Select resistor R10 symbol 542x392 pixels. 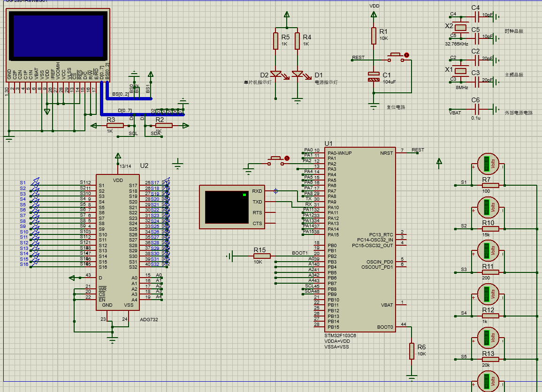pos(490,229)
